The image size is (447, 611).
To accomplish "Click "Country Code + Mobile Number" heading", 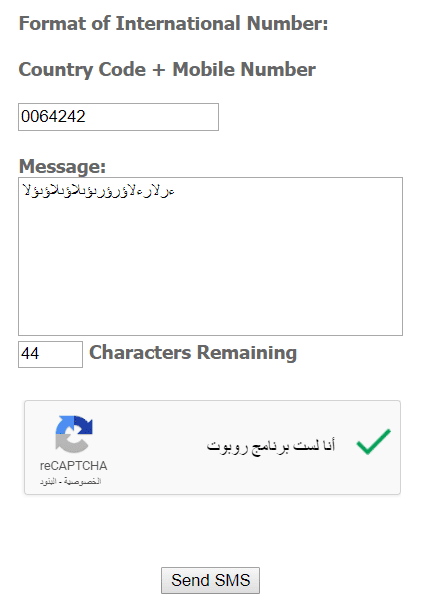I will (x=167, y=70).
